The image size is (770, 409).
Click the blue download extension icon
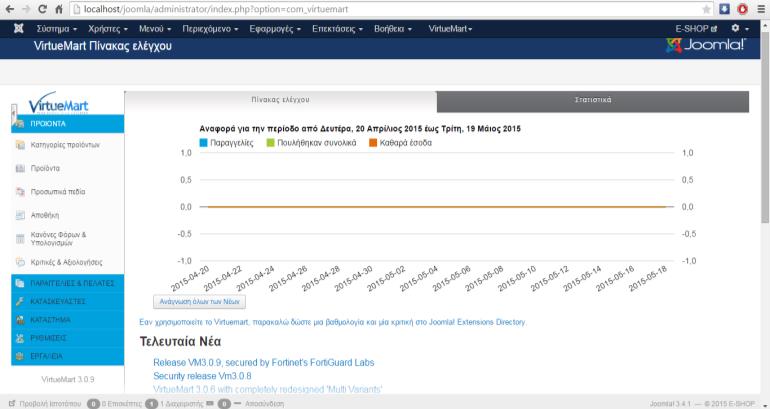pyautogui.click(x=724, y=9)
